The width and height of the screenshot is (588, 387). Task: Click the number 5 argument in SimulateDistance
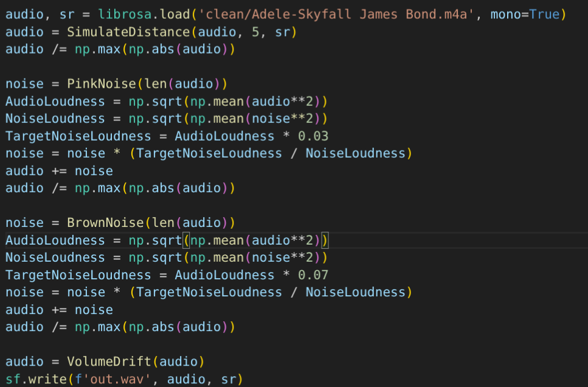[x=255, y=32]
